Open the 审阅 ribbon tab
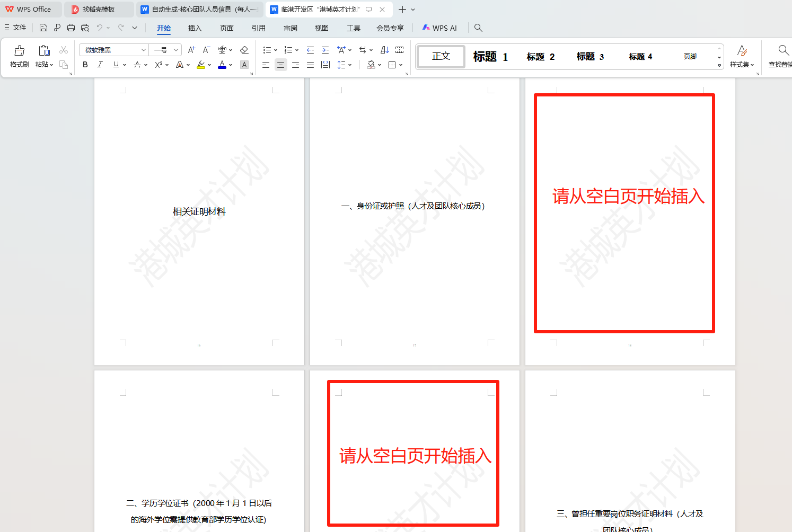The image size is (792, 532). 290,28
